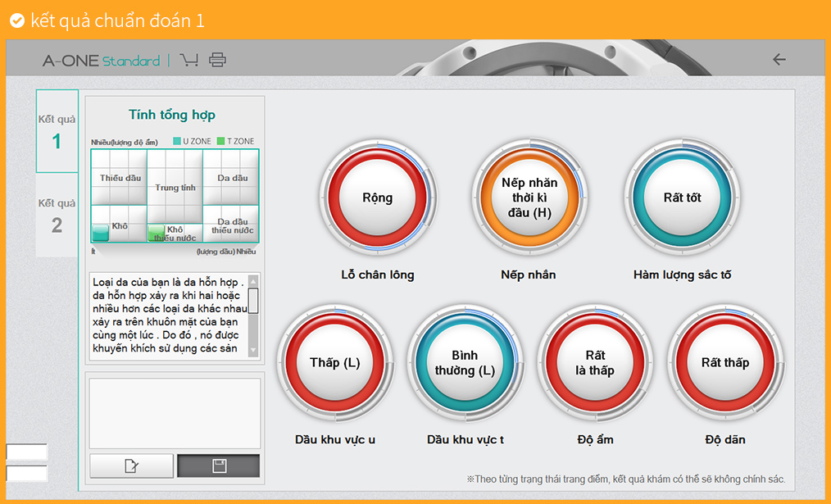Click the orange check icon beside title

click(x=16, y=20)
